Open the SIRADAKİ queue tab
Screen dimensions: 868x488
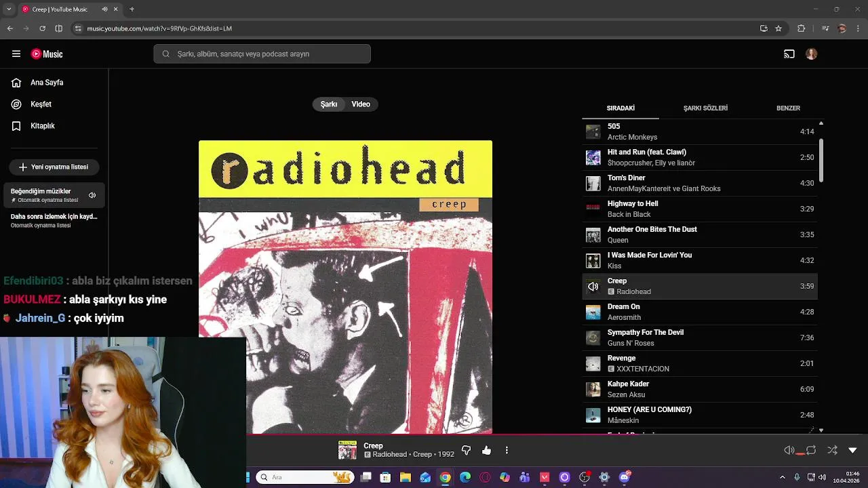pyautogui.click(x=620, y=108)
